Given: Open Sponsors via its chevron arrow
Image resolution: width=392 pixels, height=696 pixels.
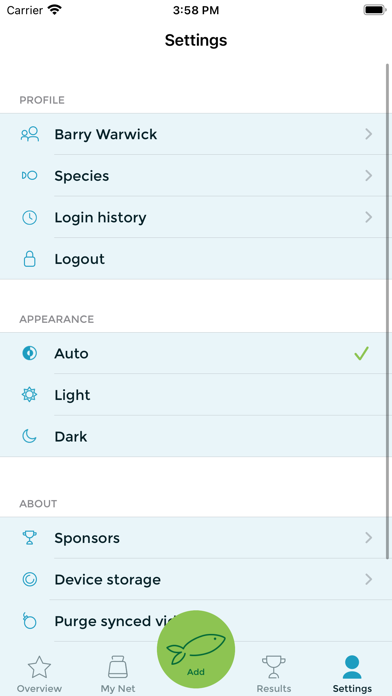Looking at the screenshot, I should tap(368, 538).
